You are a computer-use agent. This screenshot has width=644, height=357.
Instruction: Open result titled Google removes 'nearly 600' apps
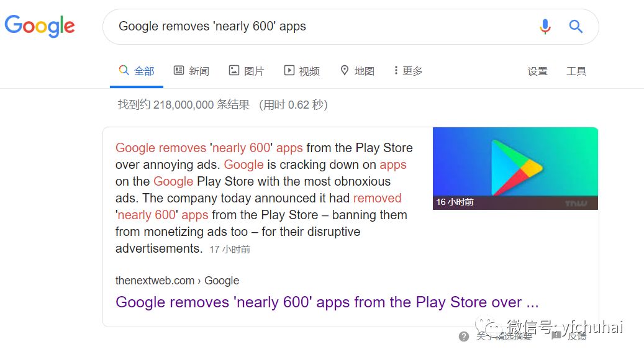pos(327,302)
